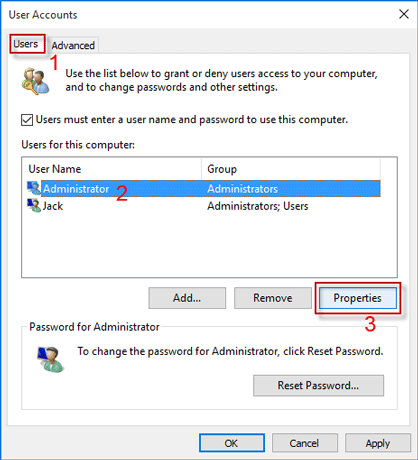Select the Users tab
The height and width of the screenshot is (460, 418).
pyautogui.click(x=26, y=44)
